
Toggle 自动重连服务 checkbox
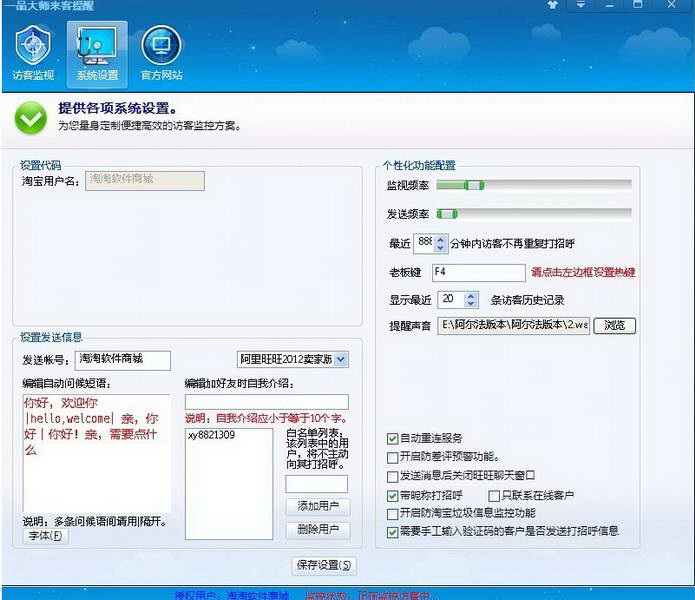point(392,439)
